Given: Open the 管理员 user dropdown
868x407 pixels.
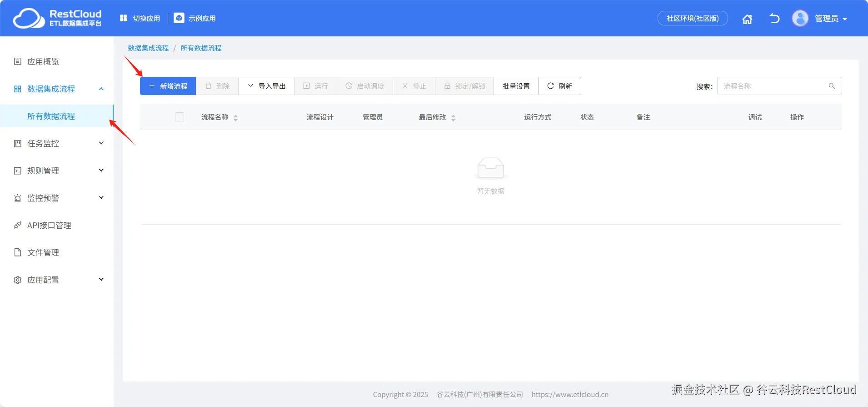Looking at the screenshot, I should pyautogui.click(x=831, y=19).
